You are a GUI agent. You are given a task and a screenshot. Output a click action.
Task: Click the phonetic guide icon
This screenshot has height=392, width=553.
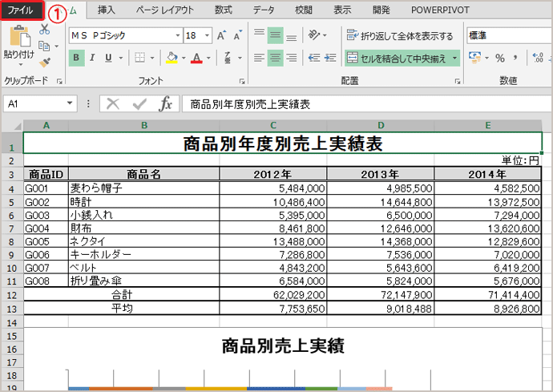pos(228,58)
